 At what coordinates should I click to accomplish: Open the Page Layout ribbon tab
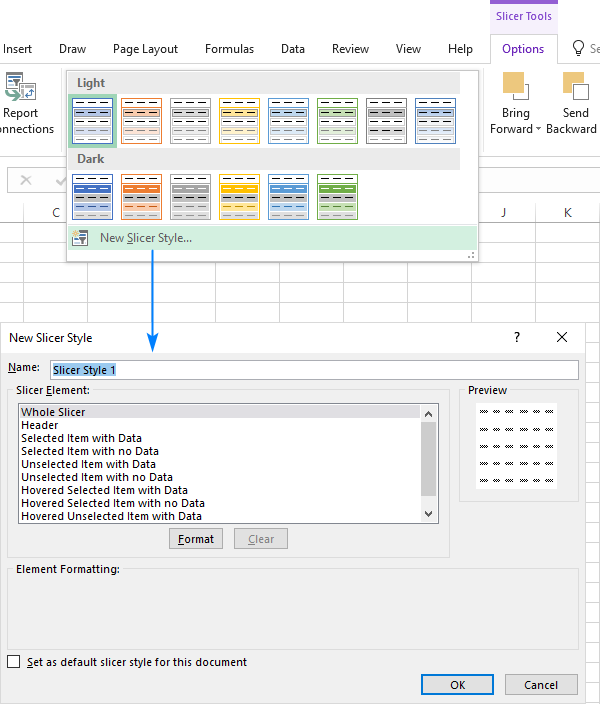[145, 49]
